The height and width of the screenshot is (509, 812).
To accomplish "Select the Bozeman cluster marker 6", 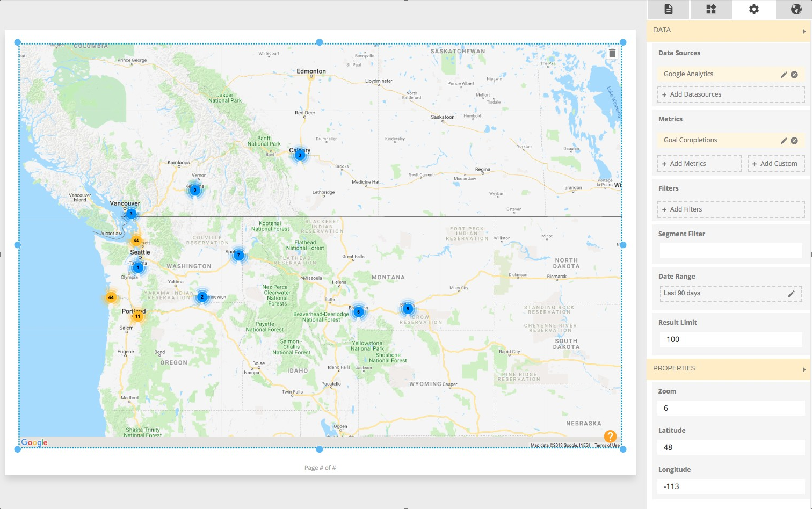I will pos(358,312).
